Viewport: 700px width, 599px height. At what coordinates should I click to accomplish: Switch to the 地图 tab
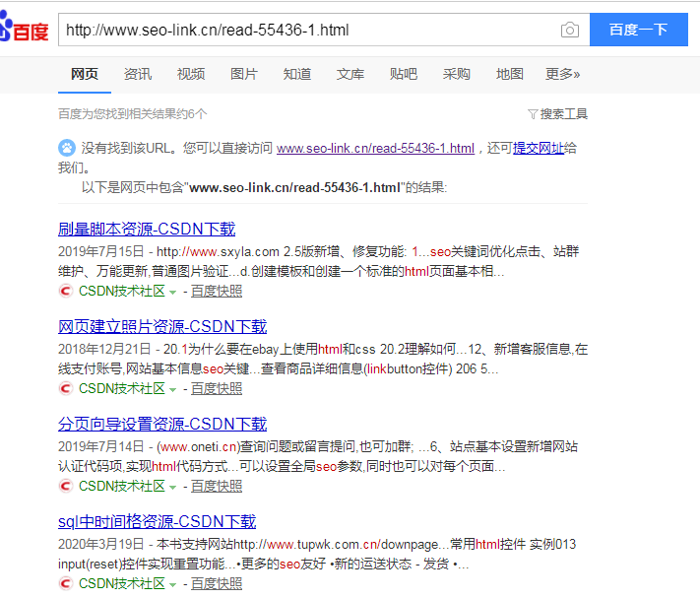pos(509,74)
